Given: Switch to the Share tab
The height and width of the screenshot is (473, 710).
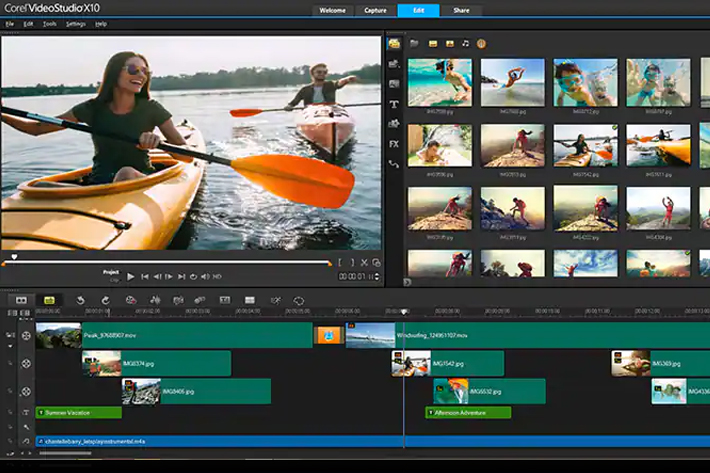Looking at the screenshot, I should pos(460,10).
